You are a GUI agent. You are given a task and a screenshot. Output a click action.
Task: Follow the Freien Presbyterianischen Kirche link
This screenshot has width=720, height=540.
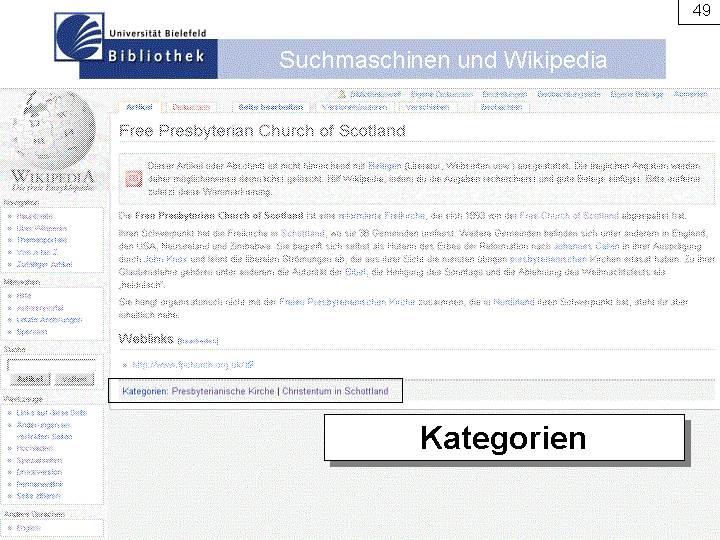(x=347, y=302)
